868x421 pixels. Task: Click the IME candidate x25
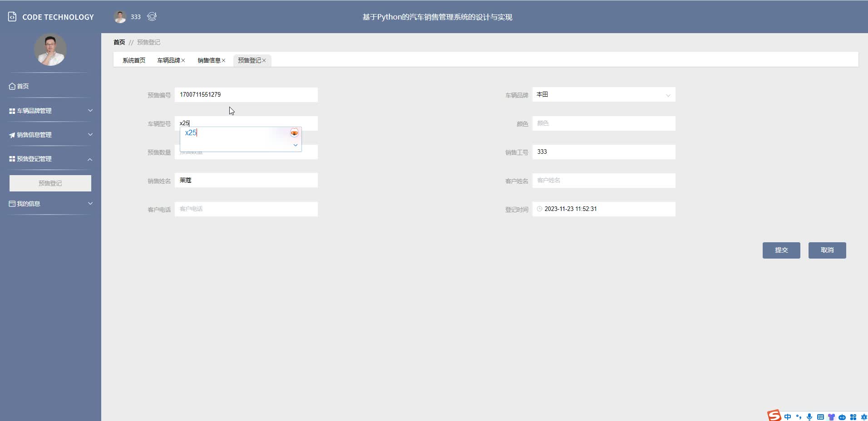tap(191, 132)
